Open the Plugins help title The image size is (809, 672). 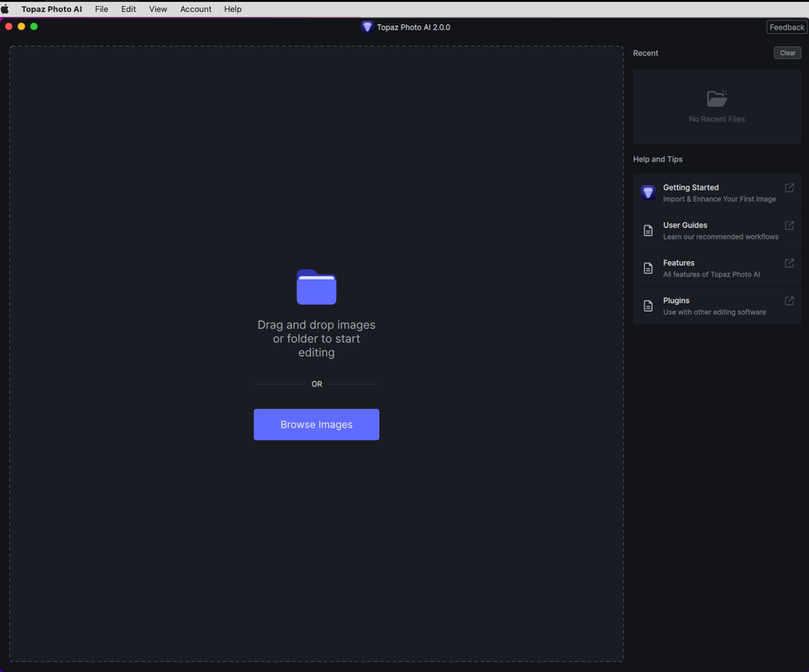click(x=676, y=300)
